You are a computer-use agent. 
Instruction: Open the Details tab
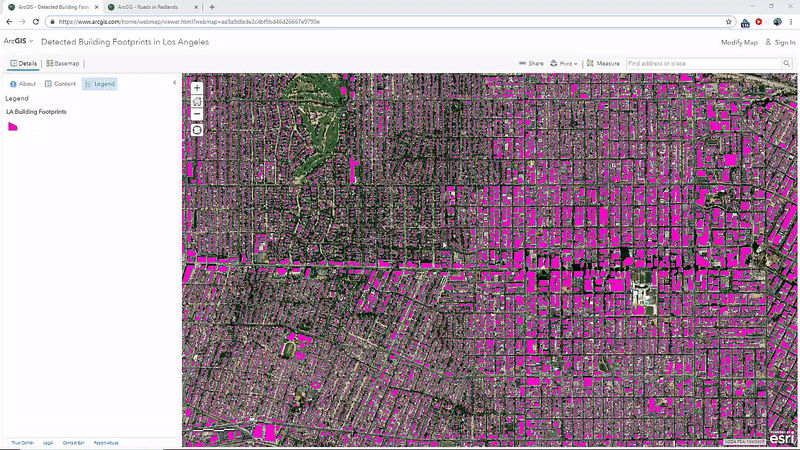[x=23, y=64]
